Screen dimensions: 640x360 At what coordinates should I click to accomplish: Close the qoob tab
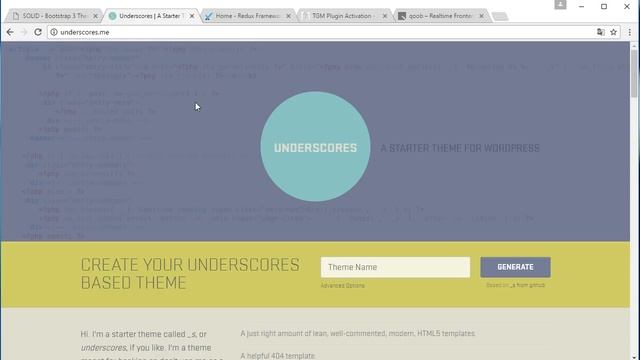click(481, 16)
